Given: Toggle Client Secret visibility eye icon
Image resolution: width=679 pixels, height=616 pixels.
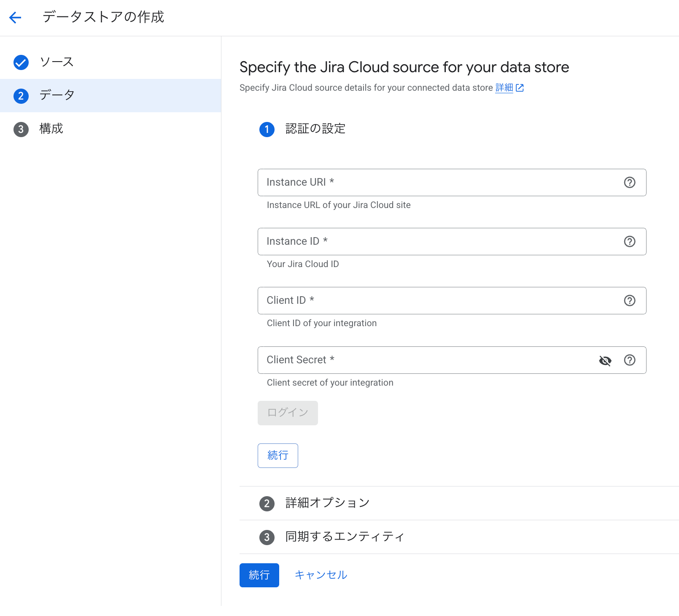Looking at the screenshot, I should (605, 360).
